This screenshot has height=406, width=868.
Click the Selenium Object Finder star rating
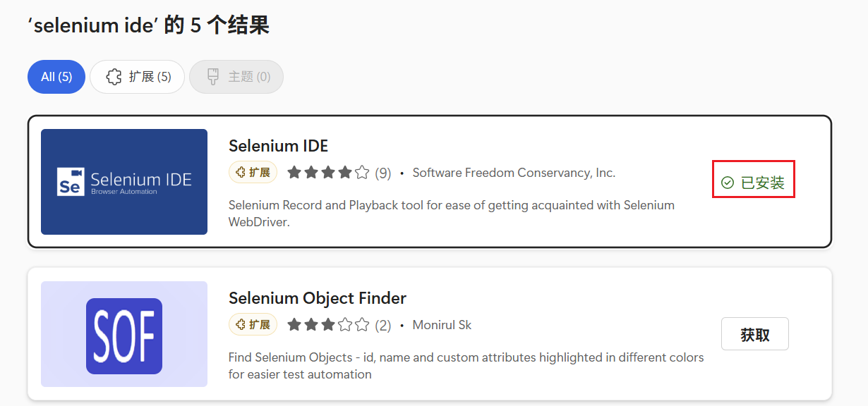pyautogui.click(x=328, y=325)
